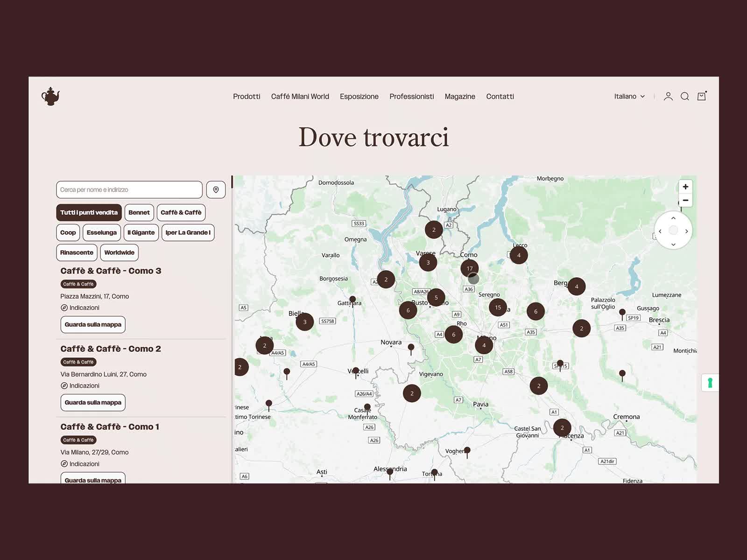The height and width of the screenshot is (560, 747).
Task: Click the search magnifier icon in header
Action: click(x=684, y=97)
